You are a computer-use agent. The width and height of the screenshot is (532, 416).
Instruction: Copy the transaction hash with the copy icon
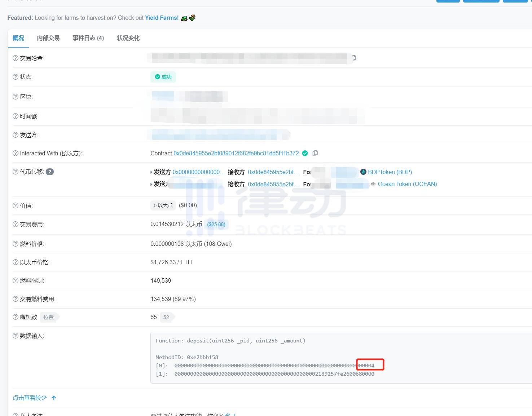(354, 58)
